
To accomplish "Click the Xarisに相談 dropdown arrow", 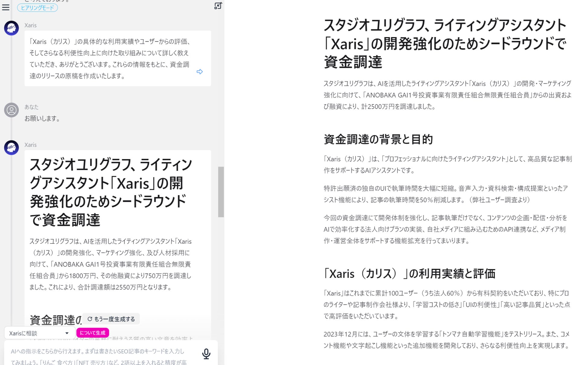I will point(67,333).
